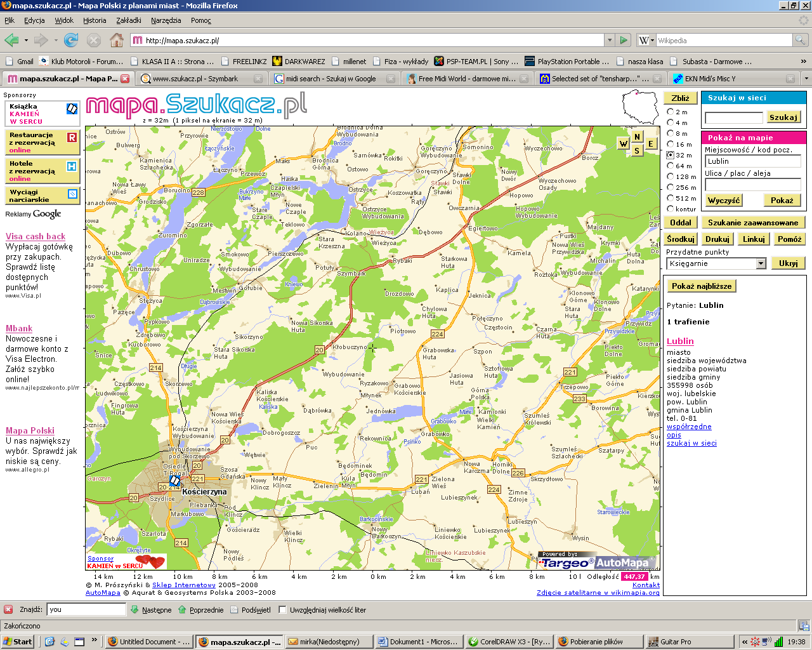Screen dimensions: 812x650
Task: Click the Wikipedia search magnifier icon
Action: pos(801,40)
